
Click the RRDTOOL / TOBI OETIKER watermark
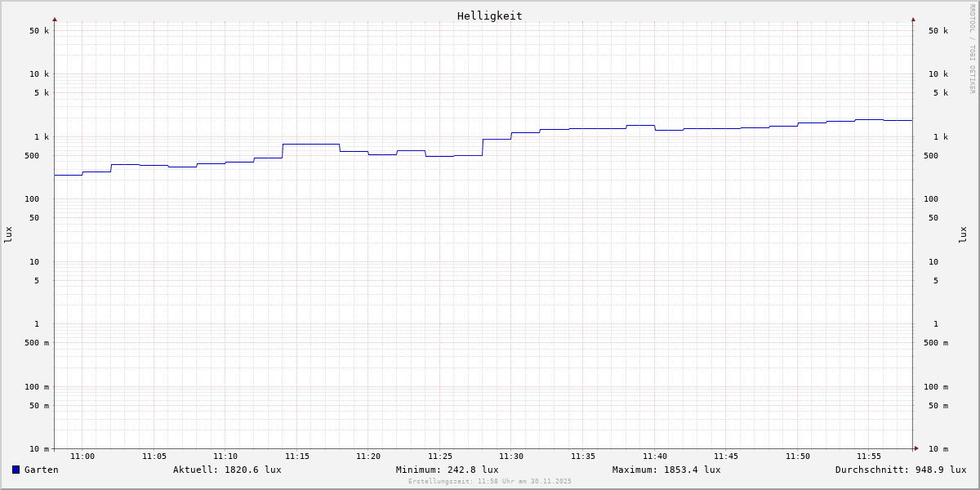tap(972, 49)
